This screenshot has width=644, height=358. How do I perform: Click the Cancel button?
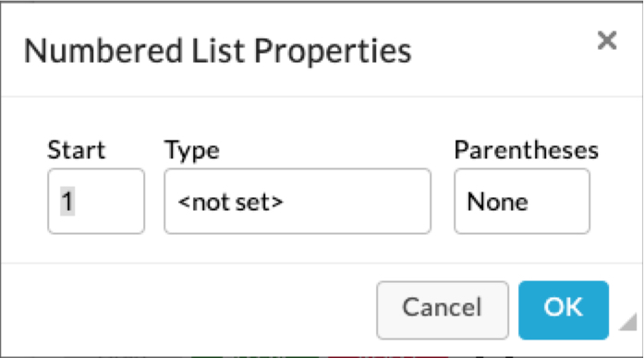click(x=443, y=310)
